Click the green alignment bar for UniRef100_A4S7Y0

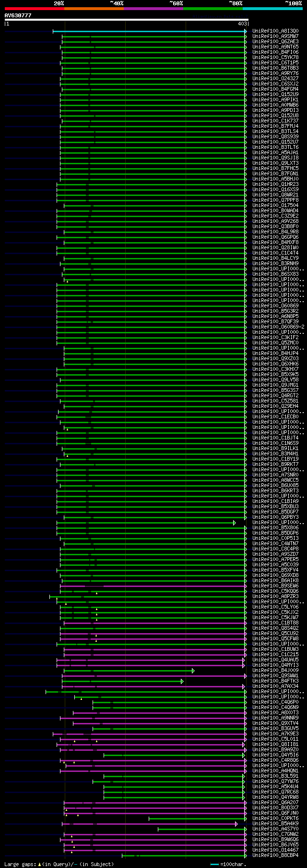pos(202,829)
